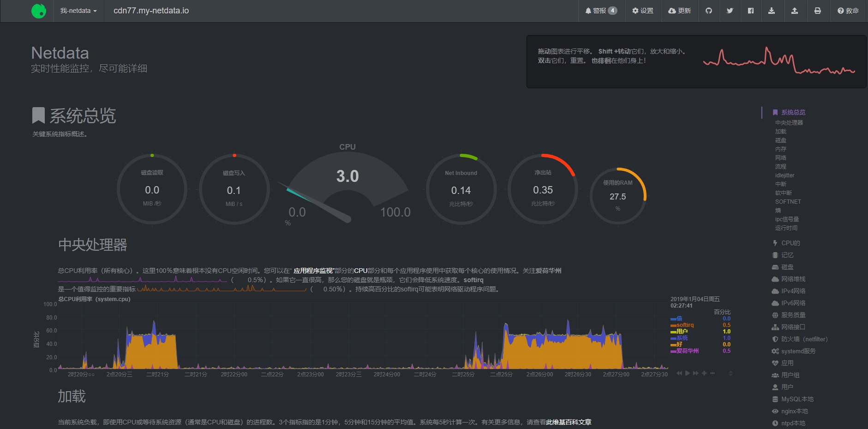Zoom out the CPU chart with minus
Screen dimensions: 868x429
pos(712,373)
